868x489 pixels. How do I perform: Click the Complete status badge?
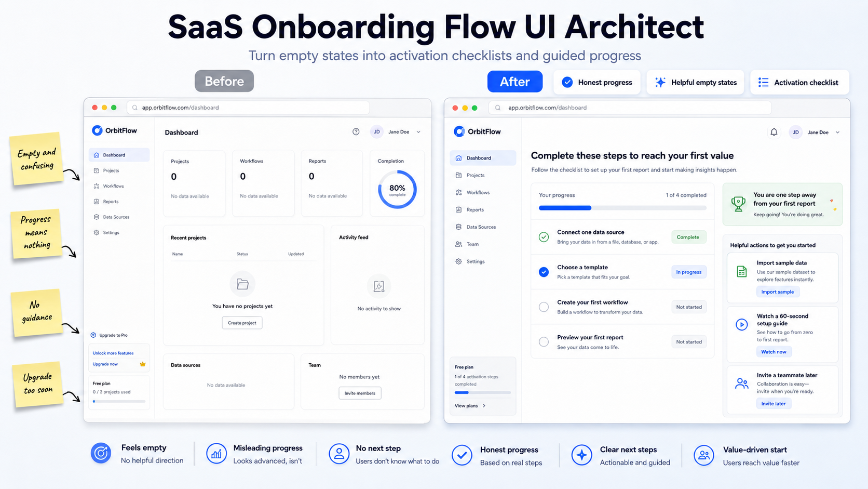[688, 237]
